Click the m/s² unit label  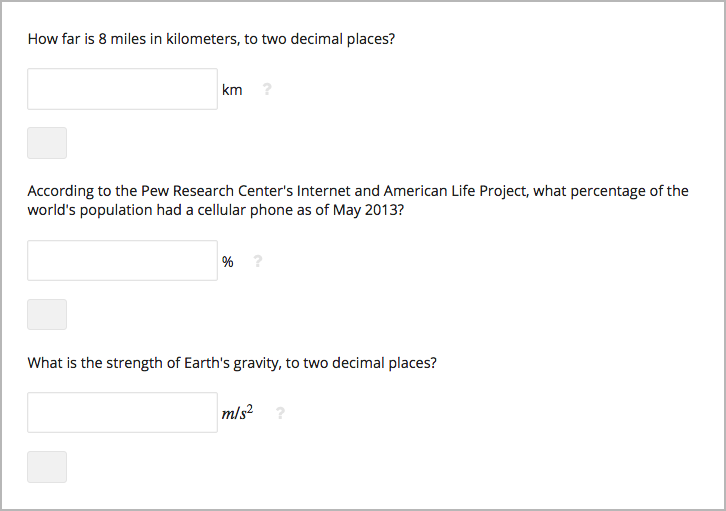pos(238,413)
